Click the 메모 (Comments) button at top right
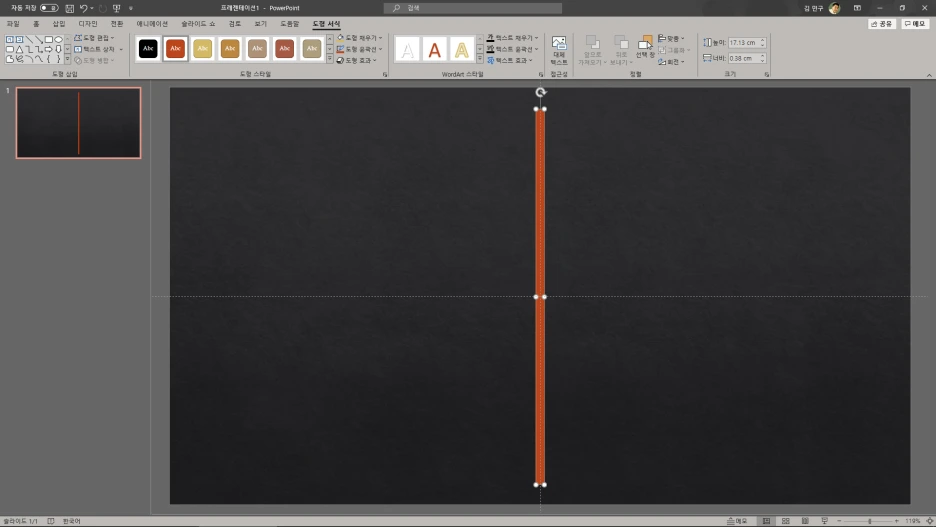Image resolution: width=936 pixels, height=527 pixels. tap(915, 24)
